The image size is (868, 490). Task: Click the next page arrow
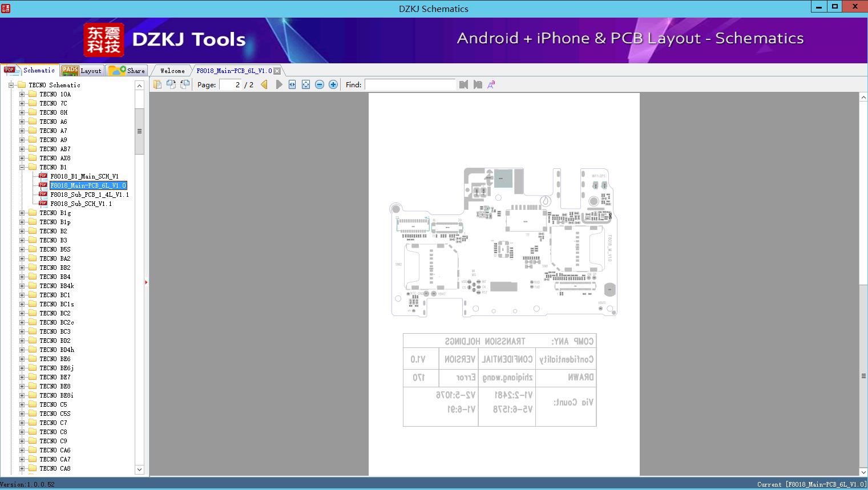278,84
